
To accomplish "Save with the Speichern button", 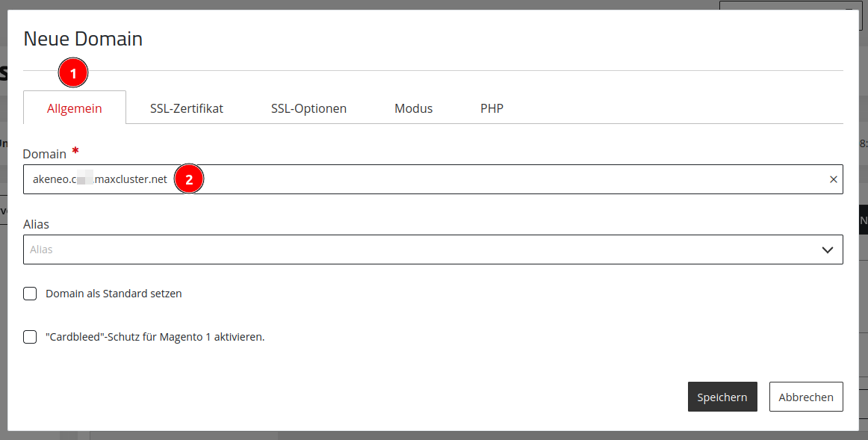I will (722, 397).
